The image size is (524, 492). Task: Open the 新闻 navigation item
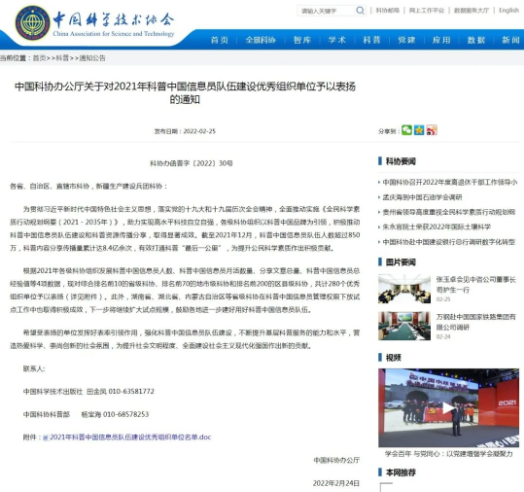tap(511, 40)
